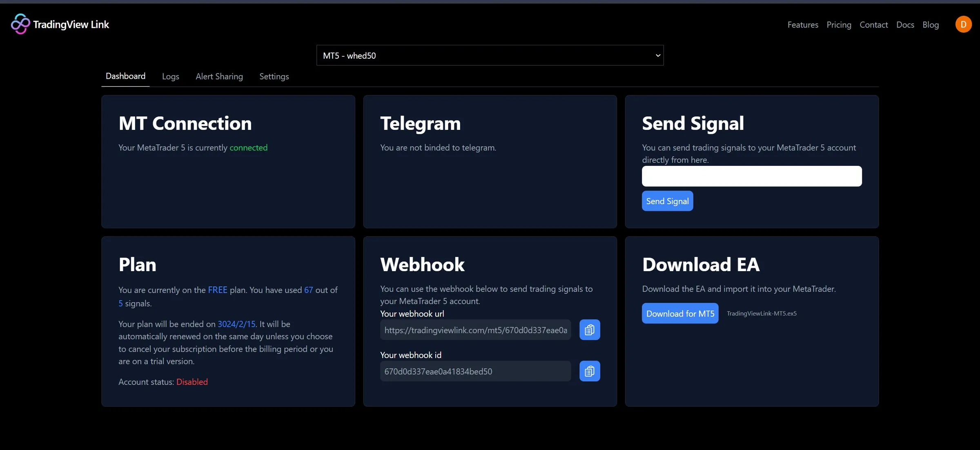The image size is (980, 450).
Task: Copy the webhook URL using copy icon
Action: coord(589,330)
